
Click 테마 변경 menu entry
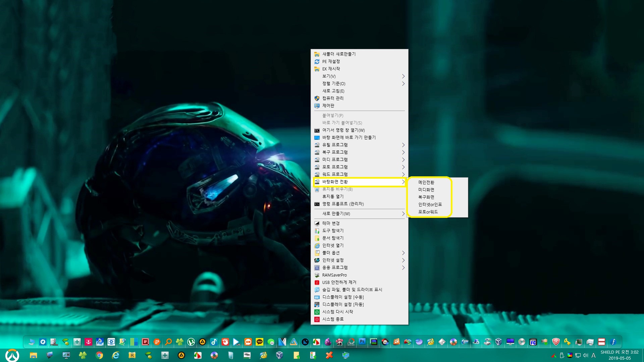point(360,223)
